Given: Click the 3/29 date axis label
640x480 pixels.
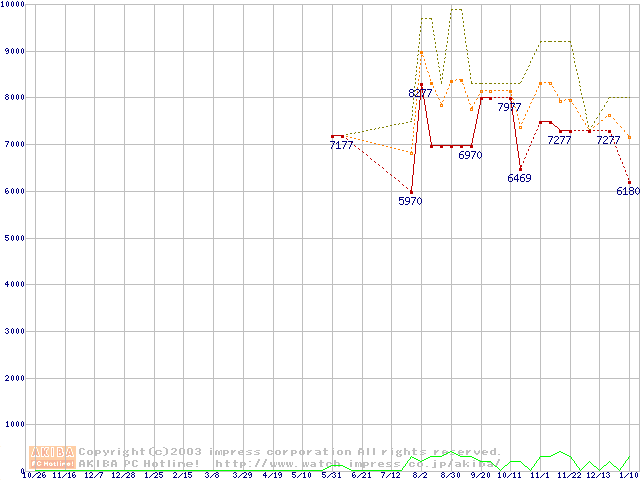Looking at the screenshot, I should pyautogui.click(x=243, y=476).
